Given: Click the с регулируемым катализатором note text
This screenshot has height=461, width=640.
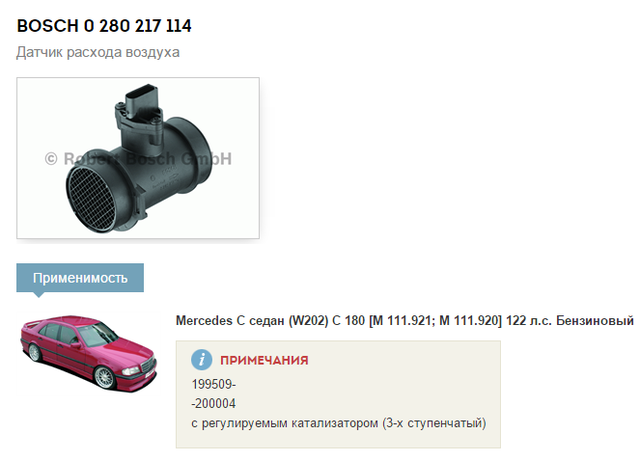Looking at the screenshot, I should [339, 423].
